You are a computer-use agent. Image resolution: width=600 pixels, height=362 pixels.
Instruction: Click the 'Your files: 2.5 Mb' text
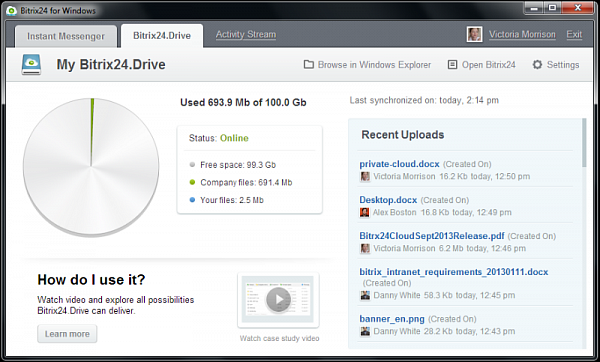coord(232,200)
